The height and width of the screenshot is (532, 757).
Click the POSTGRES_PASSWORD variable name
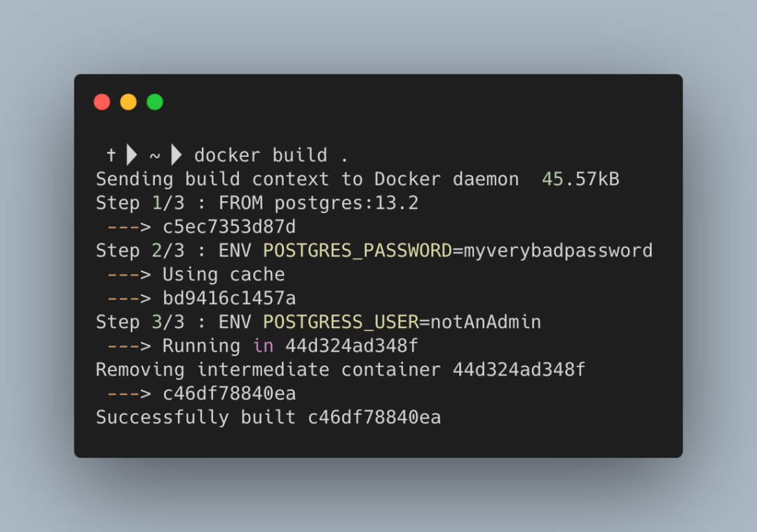click(x=357, y=250)
